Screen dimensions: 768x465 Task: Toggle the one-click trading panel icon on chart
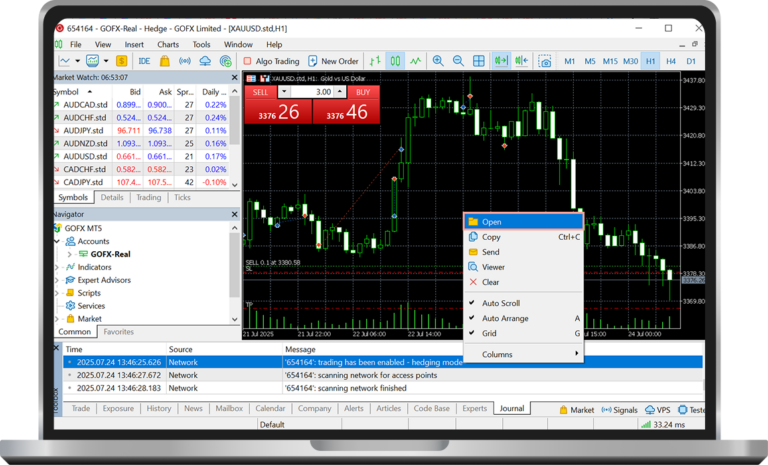tap(251, 78)
